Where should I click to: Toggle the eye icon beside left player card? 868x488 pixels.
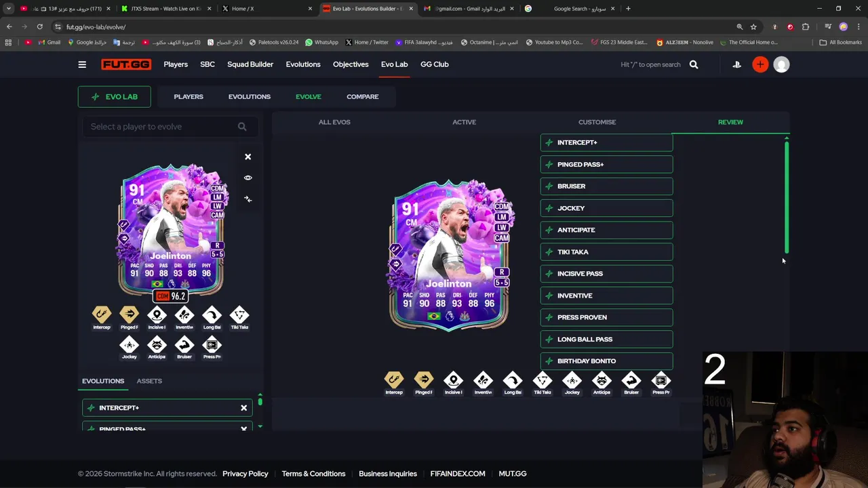pyautogui.click(x=248, y=178)
